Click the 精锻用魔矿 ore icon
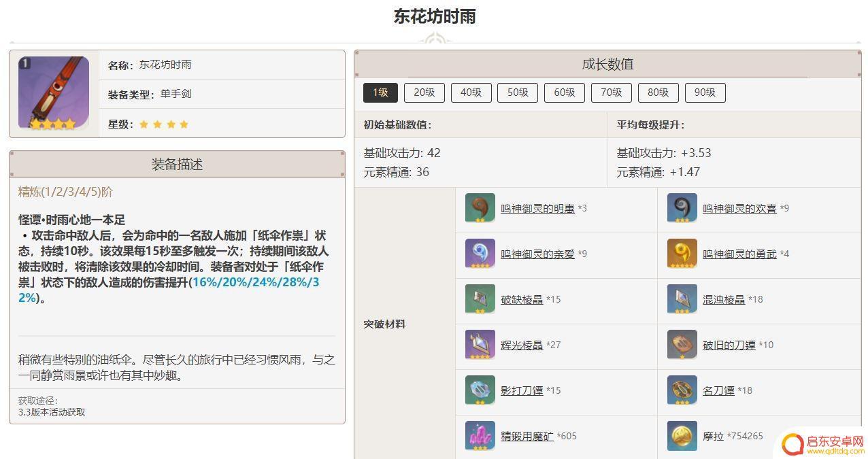Viewport: 868px width, 459px height. point(480,436)
